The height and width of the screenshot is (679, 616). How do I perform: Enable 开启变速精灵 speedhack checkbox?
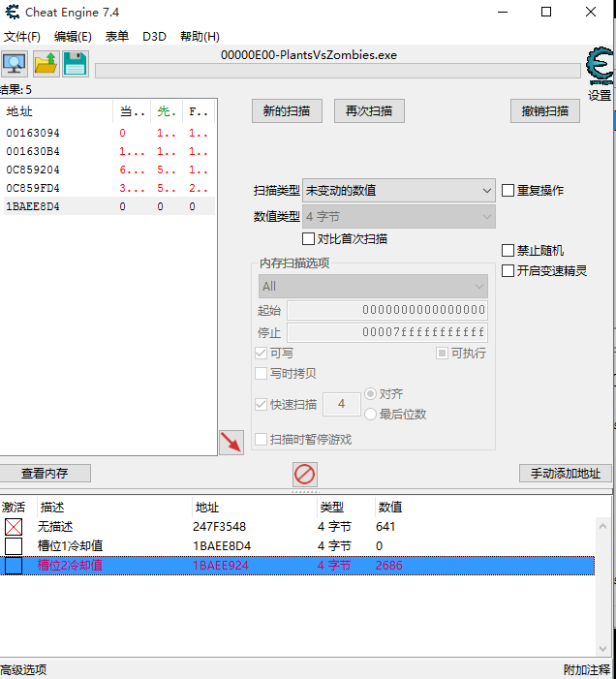(508, 271)
